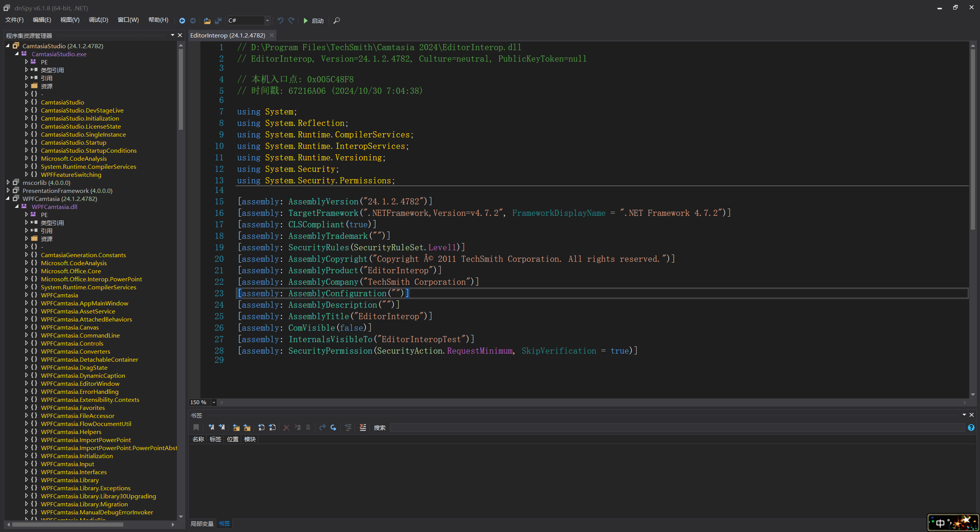Select the EditorInterop (24.1.2.4782) tab
This screenshot has height=532, width=980.
point(228,35)
